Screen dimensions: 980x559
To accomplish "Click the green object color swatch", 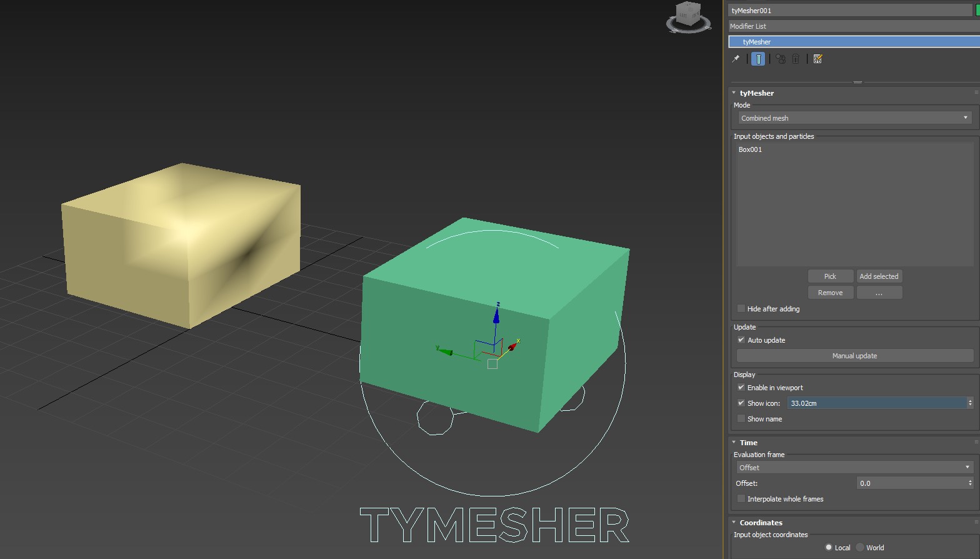I will tap(977, 11).
